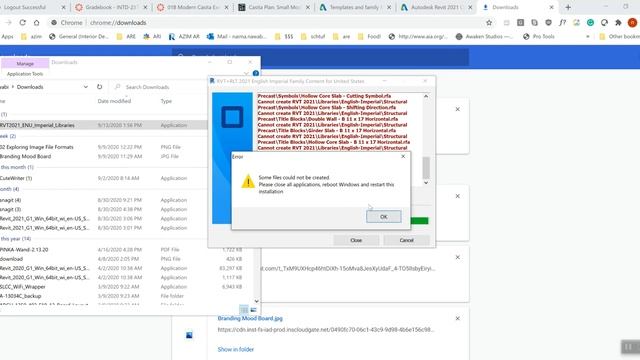Image resolution: width=640 pixels, height=360 pixels.
Task: Open a new Chrome tab with plus
Action: (x=568, y=7)
